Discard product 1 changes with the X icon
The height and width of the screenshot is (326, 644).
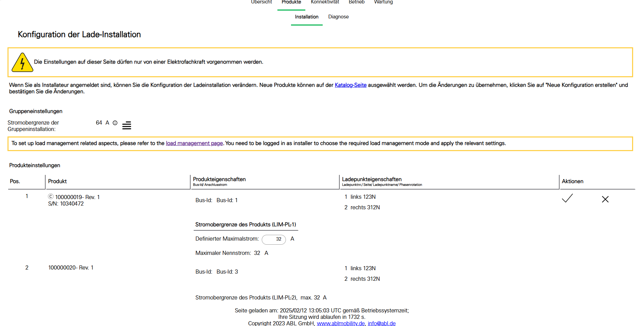[x=605, y=199]
